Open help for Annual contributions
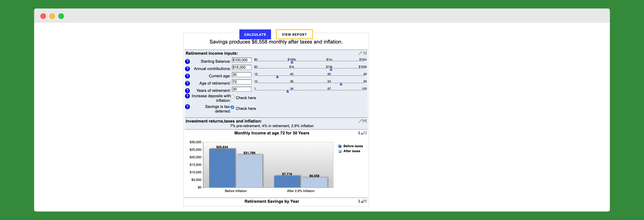644x220 pixels. 187,69
